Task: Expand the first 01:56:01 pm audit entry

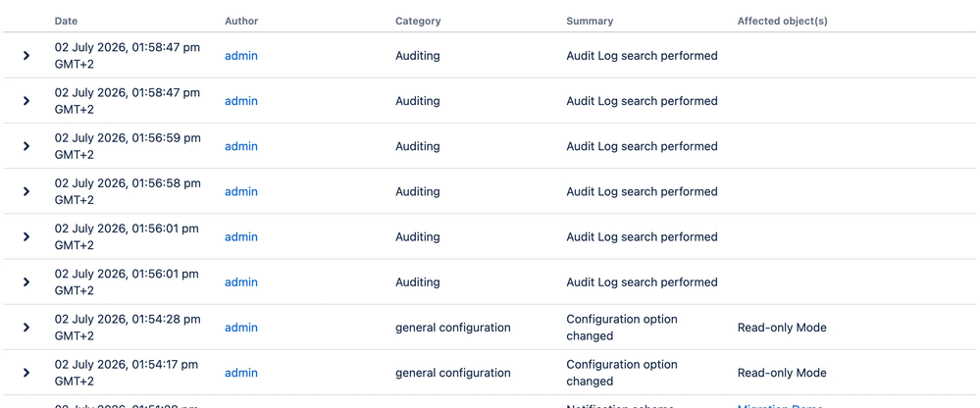Action: coord(26,236)
